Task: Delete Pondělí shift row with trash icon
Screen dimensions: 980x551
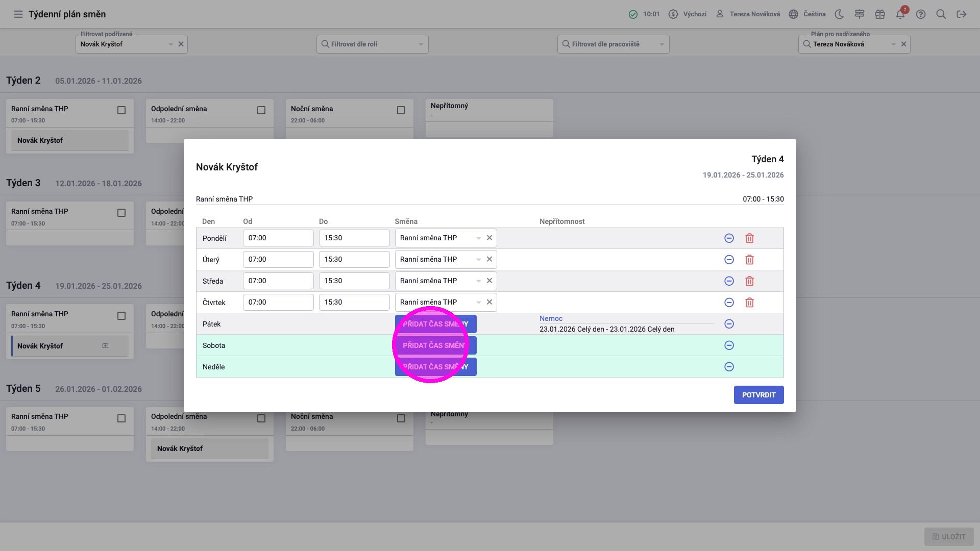Action: pyautogui.click(x=749, y=238)
